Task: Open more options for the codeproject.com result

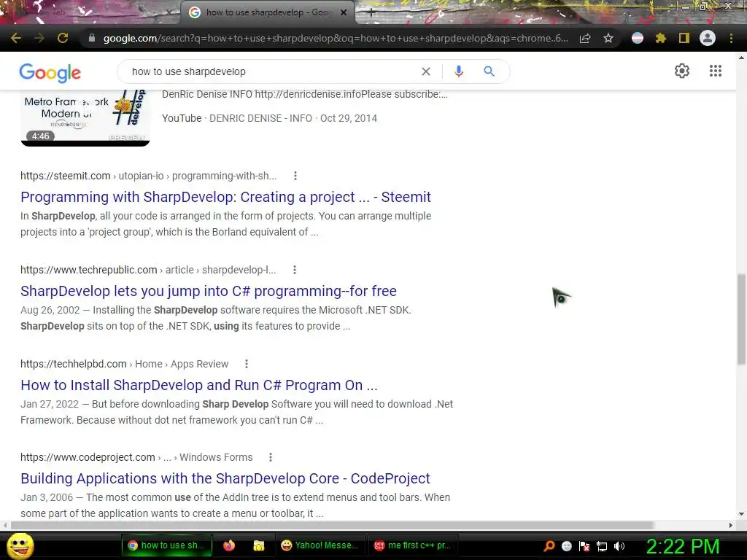Action: click(x=271, y=457)
